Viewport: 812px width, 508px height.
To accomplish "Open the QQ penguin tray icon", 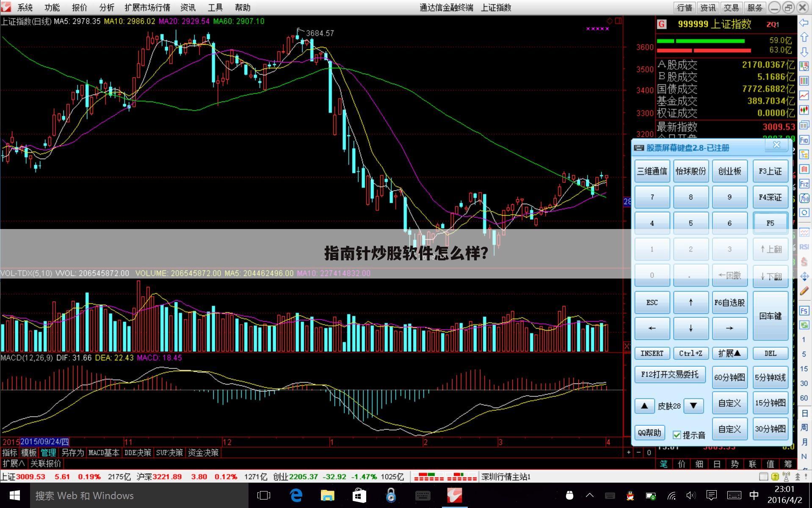I will coord(630,495).
